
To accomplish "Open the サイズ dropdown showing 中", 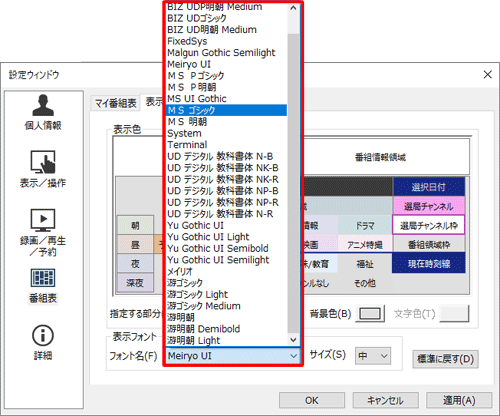I will coord(373,356).
